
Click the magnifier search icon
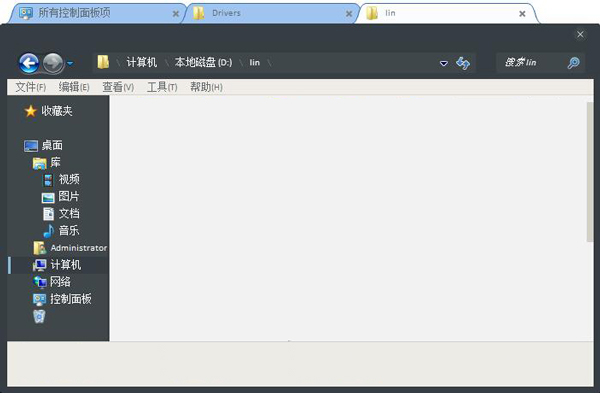tap(573, 63)
